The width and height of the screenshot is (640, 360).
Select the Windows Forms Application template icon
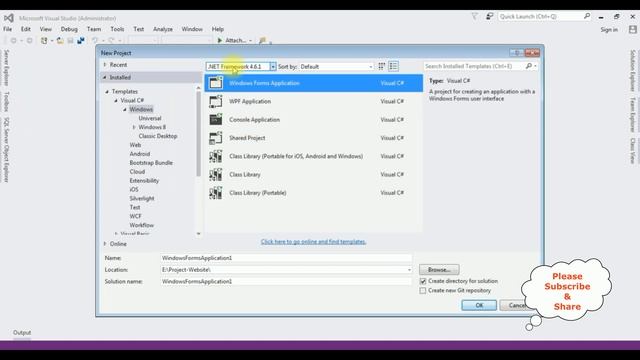(x=216, y=83)
